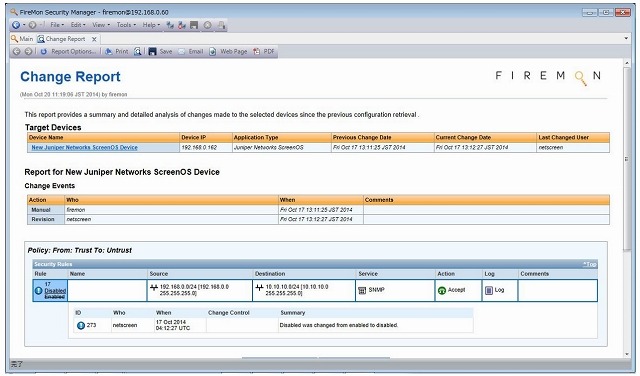
Task: Click the blue arrows icon after Help
Action: (x=170, y=25)
